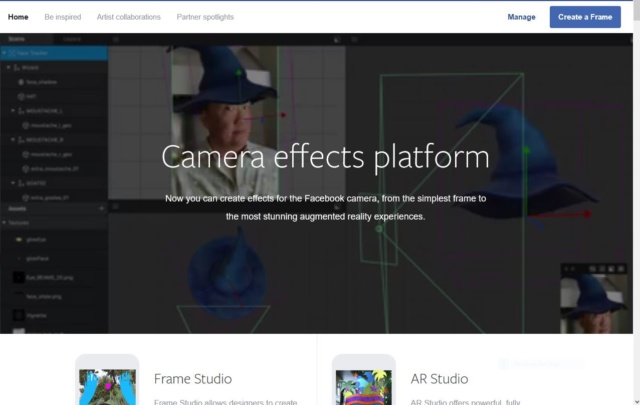The image size is (640, 405).
Task: Click the Eye_BEAMS png texture thumbnail
Action: tap(18, 278)
